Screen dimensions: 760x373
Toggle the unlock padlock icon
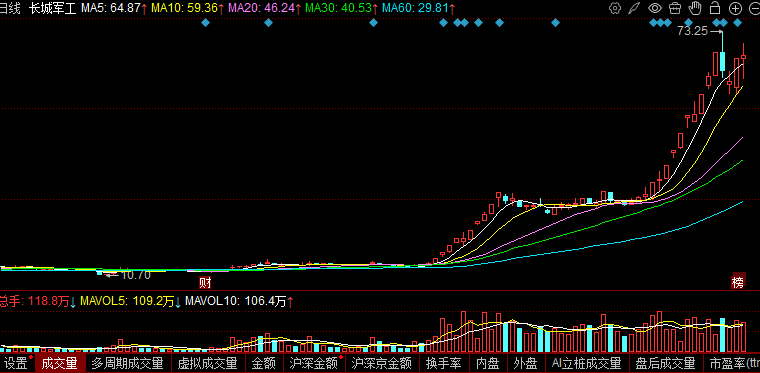click(x=714, y=8)
